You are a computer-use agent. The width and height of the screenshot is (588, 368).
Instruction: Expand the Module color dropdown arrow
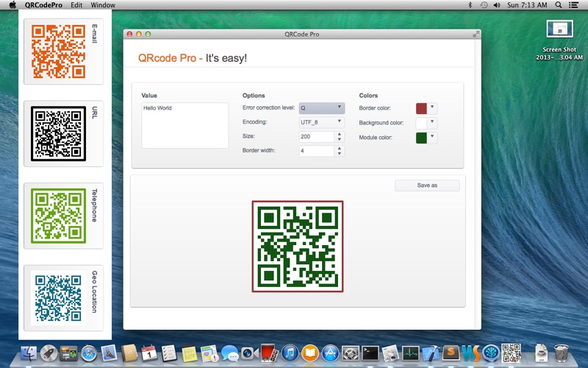coord(432,137)
